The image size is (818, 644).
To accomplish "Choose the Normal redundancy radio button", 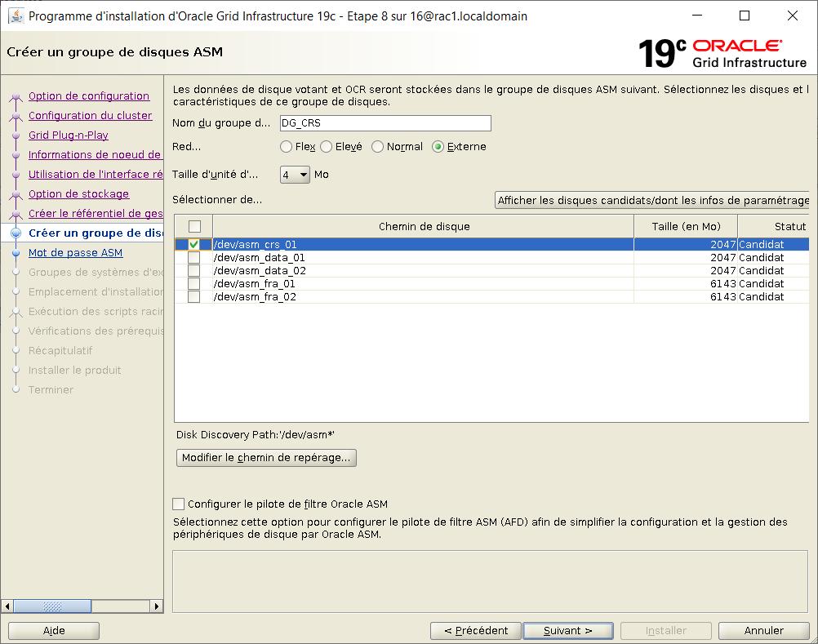I will [x=377, y=147].
